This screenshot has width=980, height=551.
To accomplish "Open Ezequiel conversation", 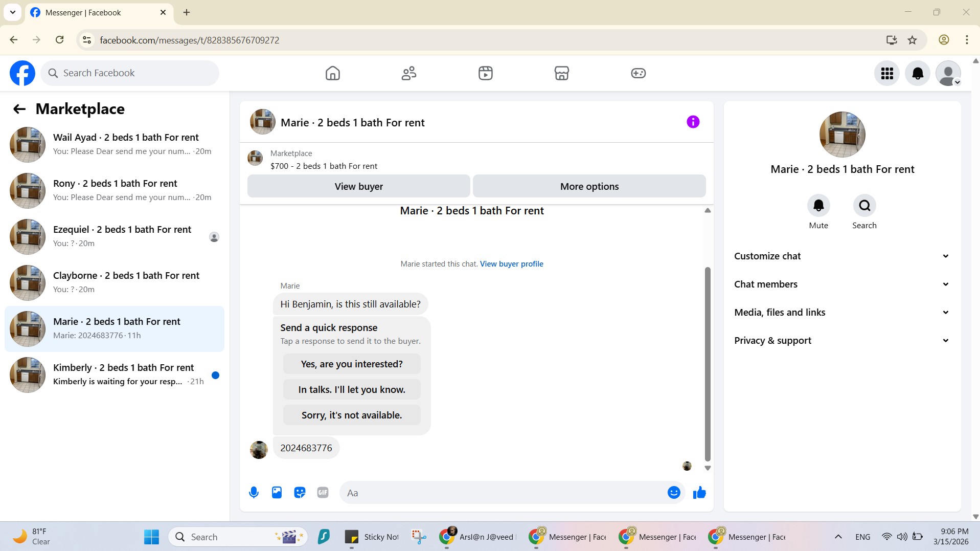I will point(115,237).
